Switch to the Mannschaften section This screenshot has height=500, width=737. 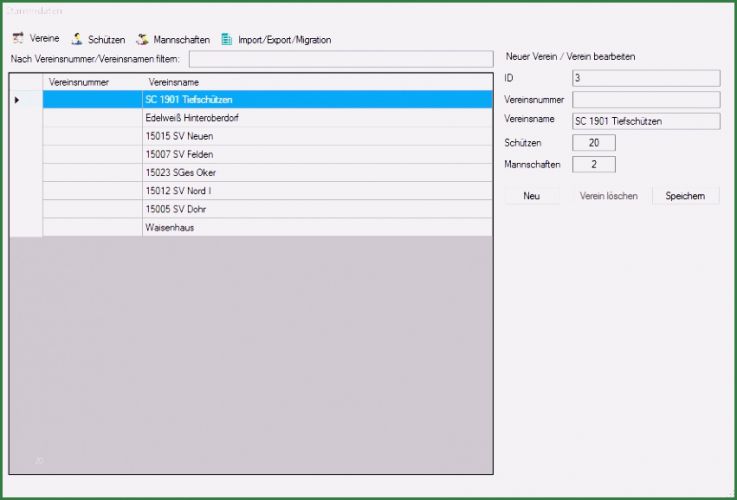pyautogui.click(x=181, y=40)
